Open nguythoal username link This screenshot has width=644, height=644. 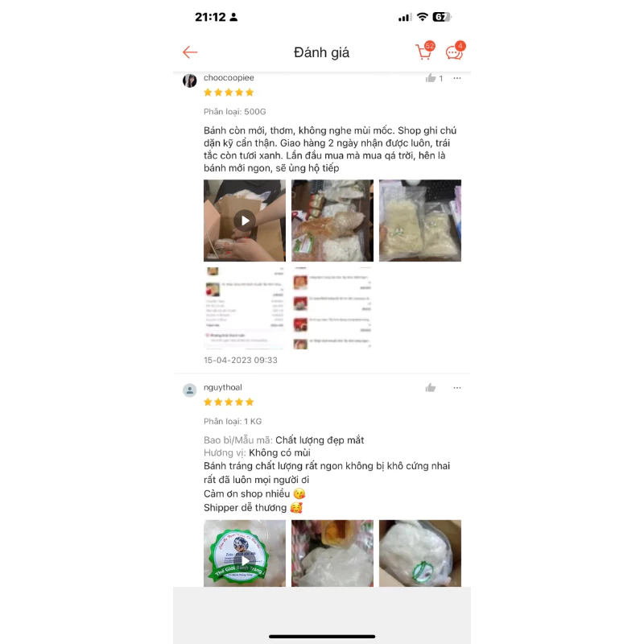pos(223,387)
